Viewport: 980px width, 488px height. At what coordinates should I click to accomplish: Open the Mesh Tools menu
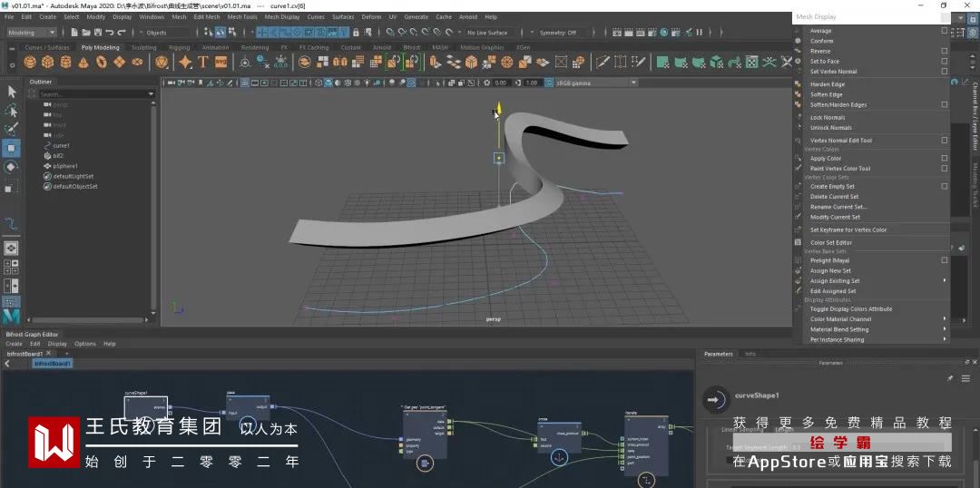[x=242, y=17]
